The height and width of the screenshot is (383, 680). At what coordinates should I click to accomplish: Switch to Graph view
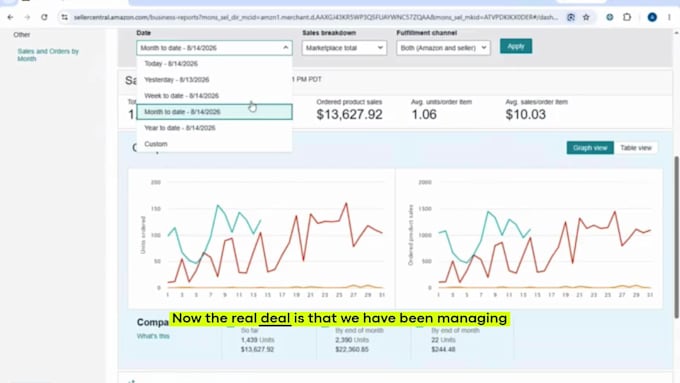pyautogui.click(x=590, y=148)
